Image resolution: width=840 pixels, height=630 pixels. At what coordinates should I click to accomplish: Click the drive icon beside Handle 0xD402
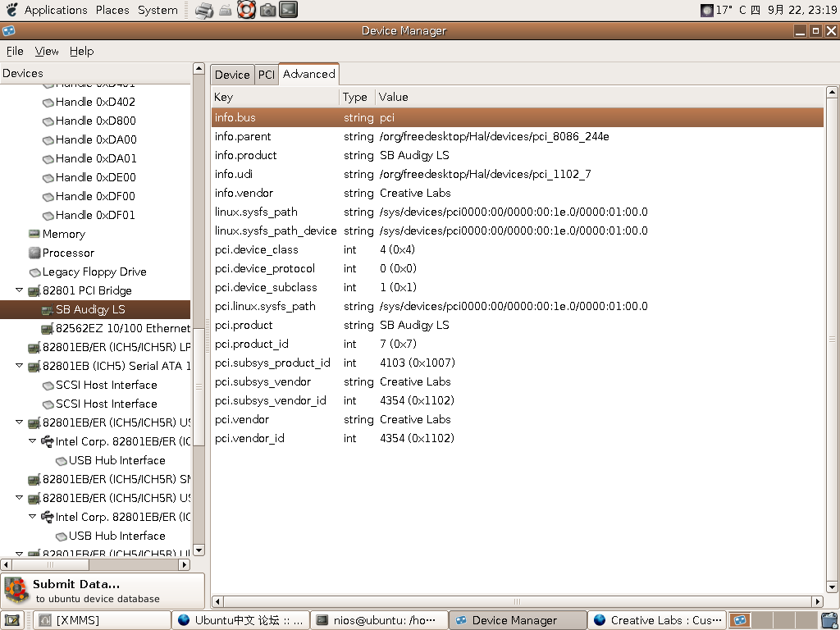tap(48, 102)
